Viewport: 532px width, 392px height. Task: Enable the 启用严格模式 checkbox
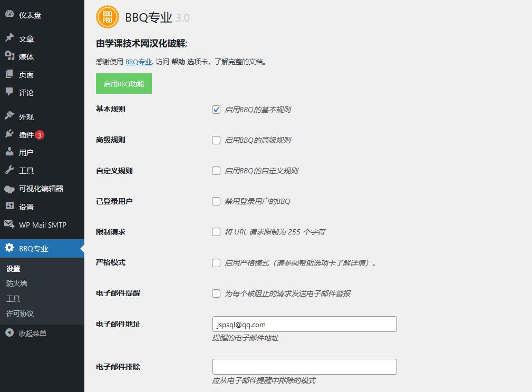tap(216, 263)
